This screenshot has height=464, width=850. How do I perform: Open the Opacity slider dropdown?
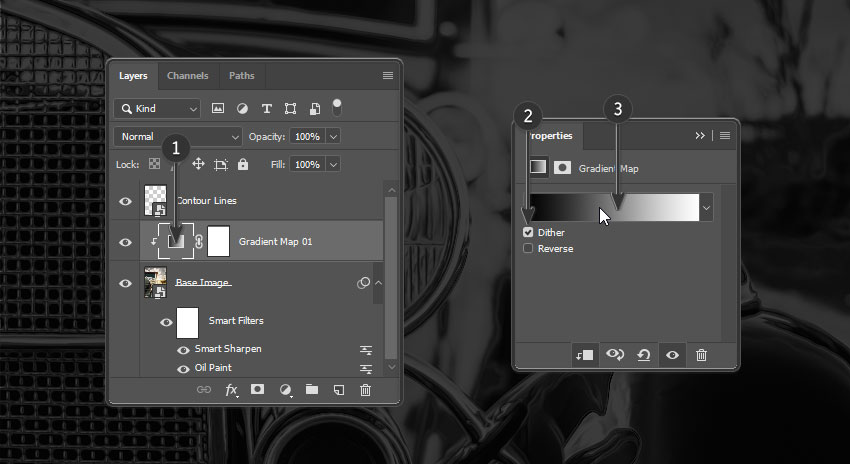(x=333, y=137)
